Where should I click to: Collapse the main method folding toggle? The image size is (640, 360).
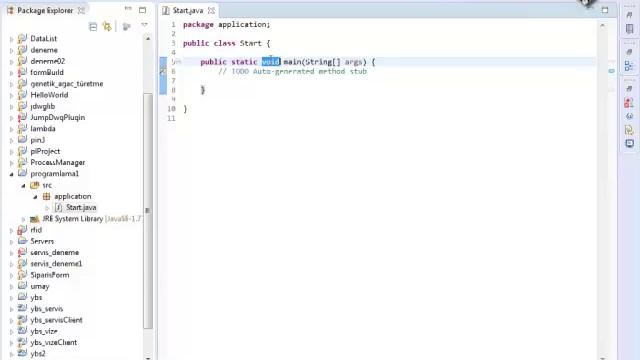pos(178,62)
